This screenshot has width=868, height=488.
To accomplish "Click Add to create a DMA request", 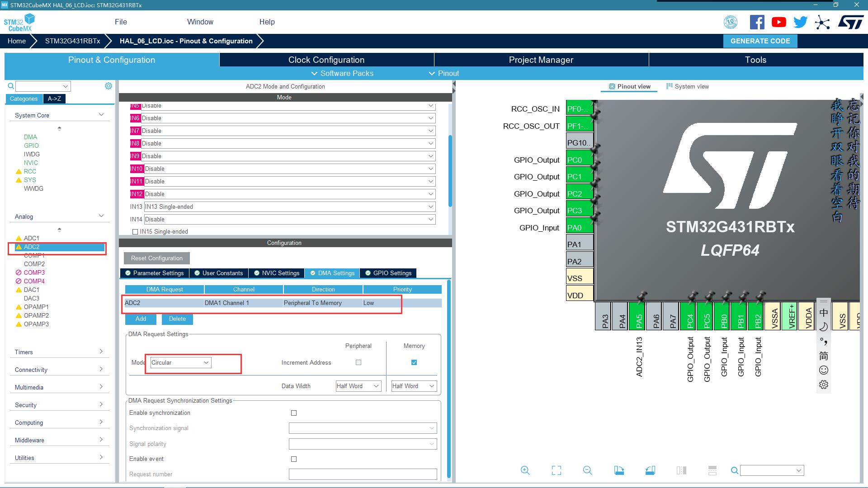I will [141, 319].
